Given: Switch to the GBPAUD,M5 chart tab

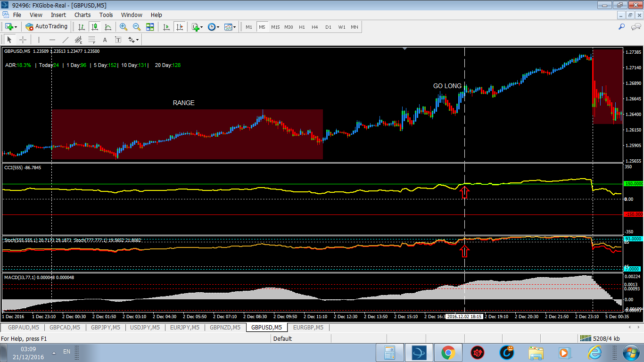Looking at the screenshot, I should 23,327.
